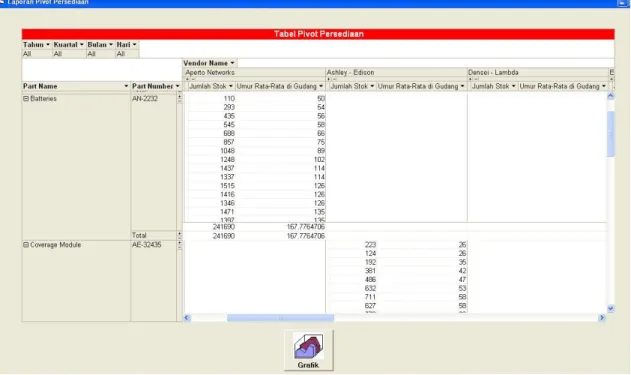Click the horizontal scrollbar thumb
Viewport: 631px width, 375px height.
point(280,318)
